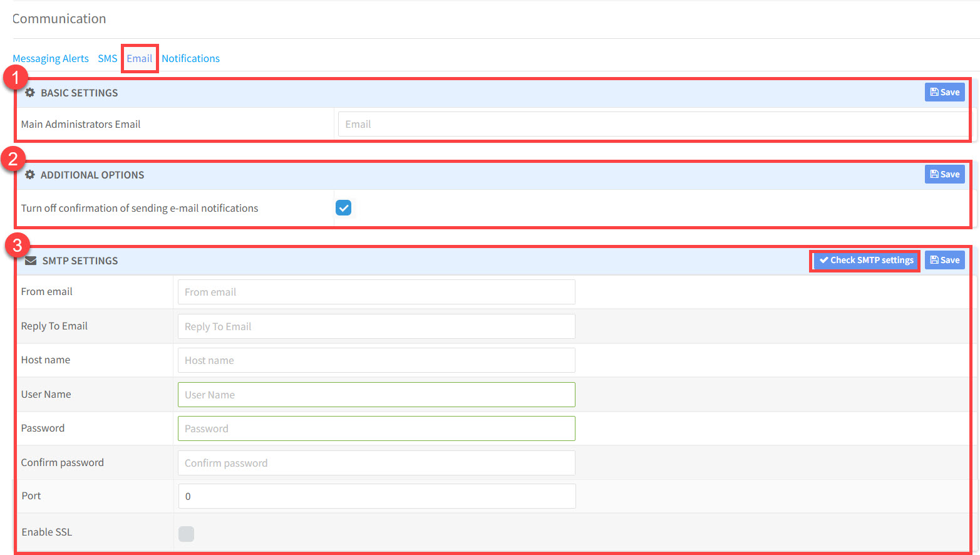Screen dimensions: 980x555
Task: Select the Port number field
Action: pos(376,496)
